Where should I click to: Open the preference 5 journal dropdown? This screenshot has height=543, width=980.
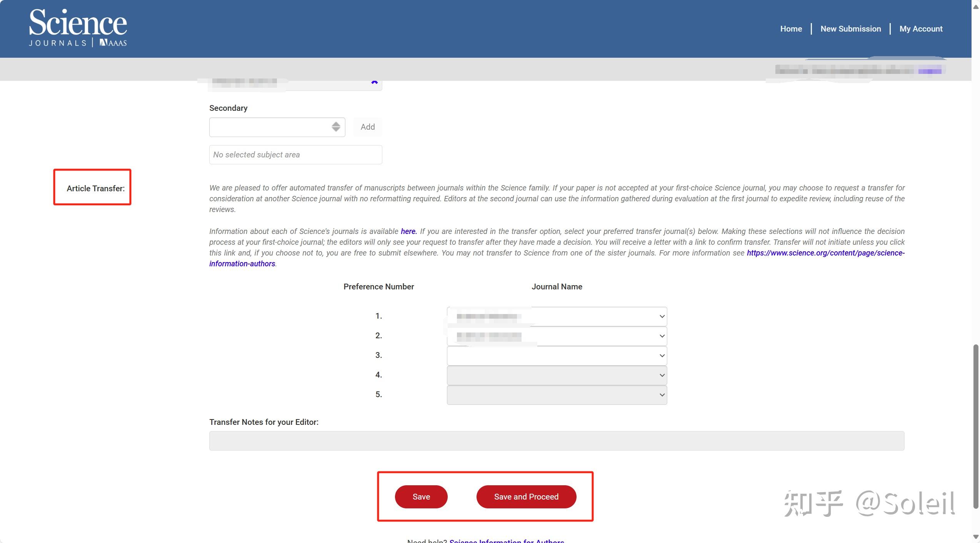(557, 395)
